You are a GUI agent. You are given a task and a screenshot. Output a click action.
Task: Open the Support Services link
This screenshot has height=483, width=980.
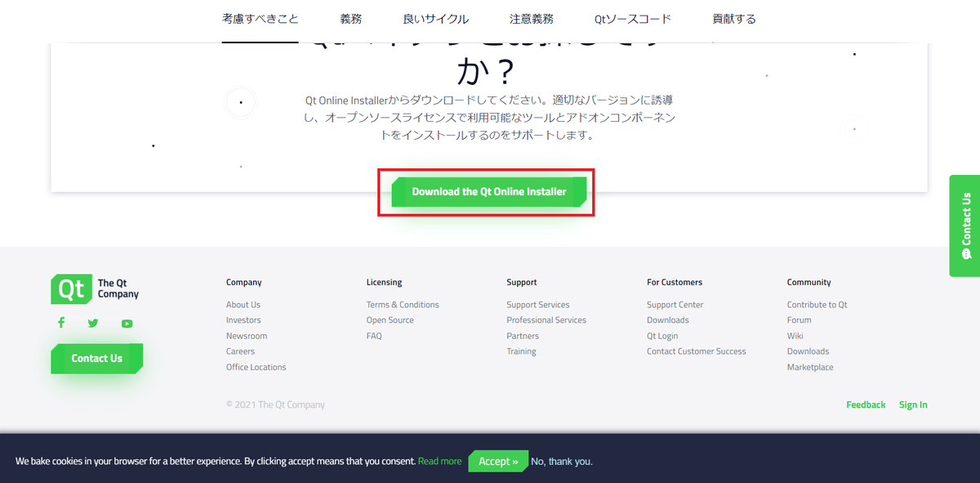coord(538,305)
